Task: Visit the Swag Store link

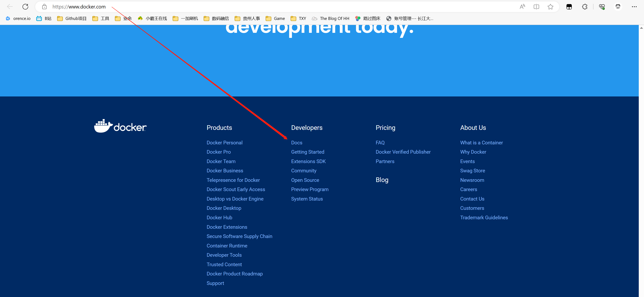Action: [x=473, y=171]
